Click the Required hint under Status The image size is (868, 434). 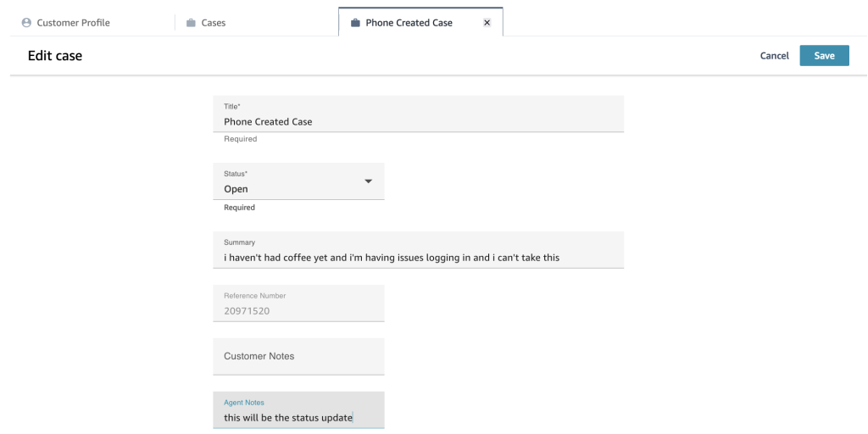(239, 207)
